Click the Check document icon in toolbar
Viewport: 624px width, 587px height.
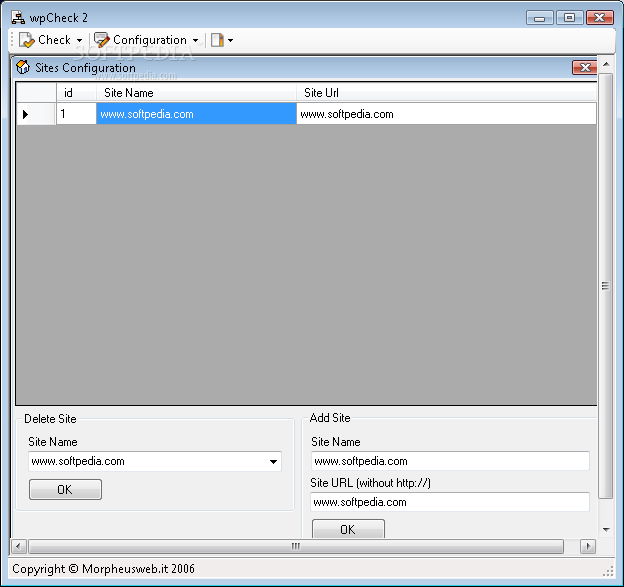point(27,40)
